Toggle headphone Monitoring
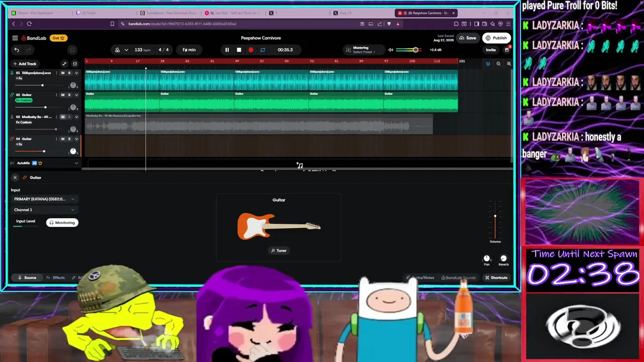 [62, 223]
